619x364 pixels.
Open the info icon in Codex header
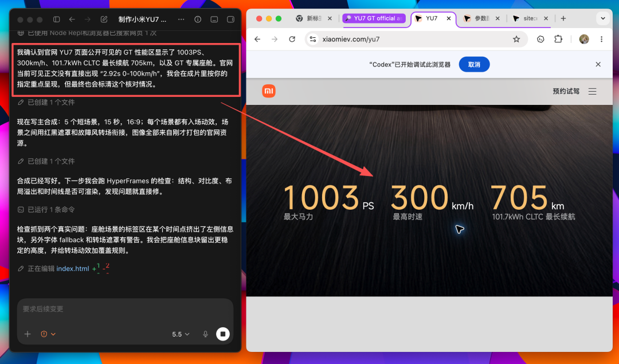pos(198,19)
